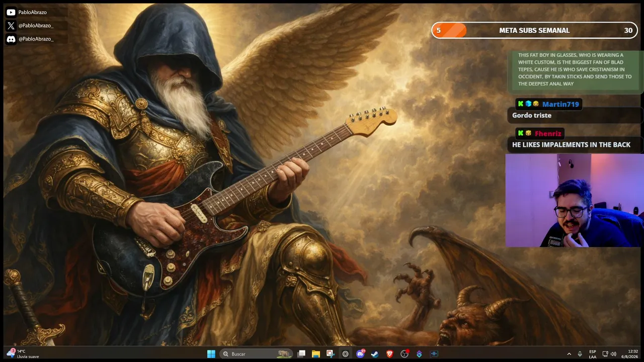Click the X (Twitter) icon in overlay

point(11,26)
